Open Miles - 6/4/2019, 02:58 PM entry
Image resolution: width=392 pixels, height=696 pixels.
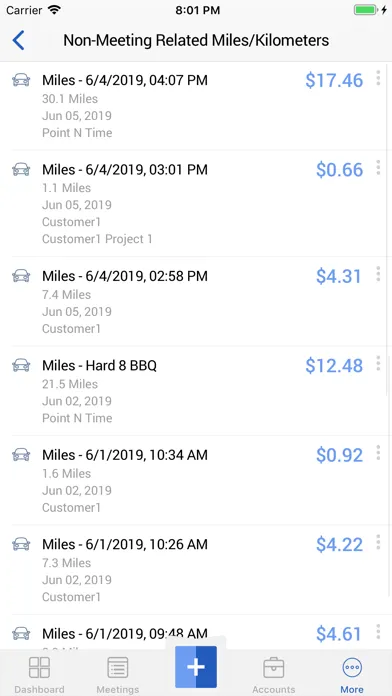[x=196, y=301]
